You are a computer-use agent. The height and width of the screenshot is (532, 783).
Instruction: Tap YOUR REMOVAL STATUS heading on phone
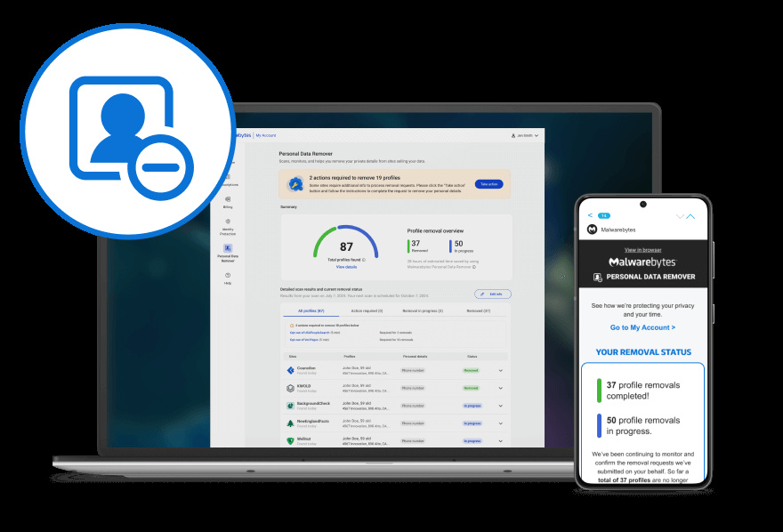tap(643, 351)
